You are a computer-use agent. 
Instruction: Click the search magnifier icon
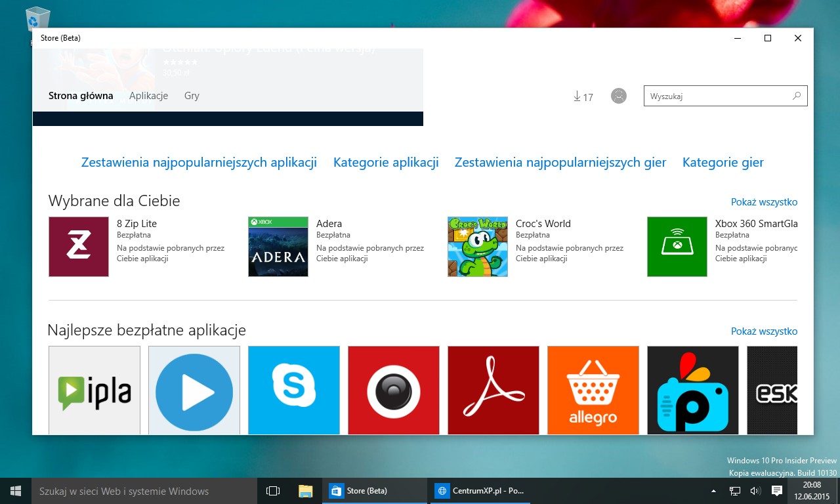797,96
